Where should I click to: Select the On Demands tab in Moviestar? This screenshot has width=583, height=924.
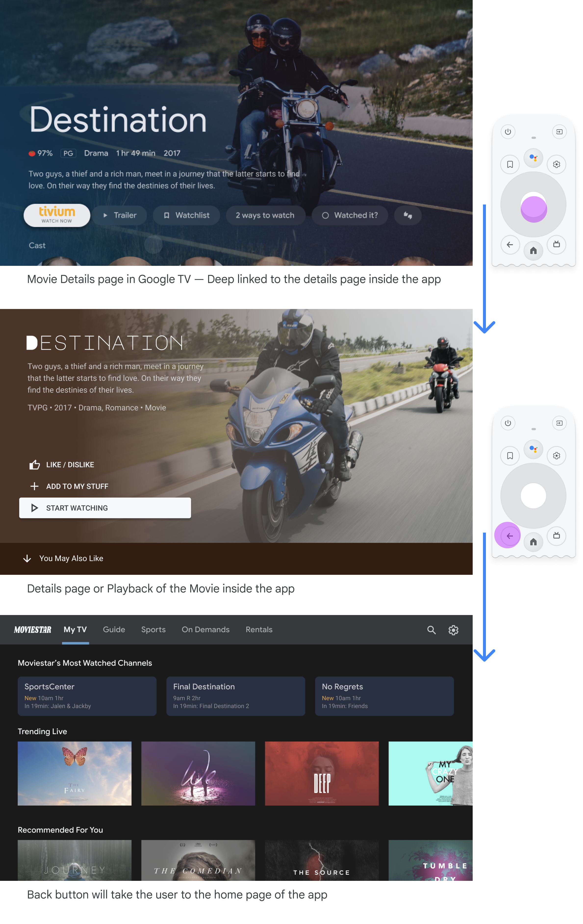pyautogui.click(x=205, y=629)
